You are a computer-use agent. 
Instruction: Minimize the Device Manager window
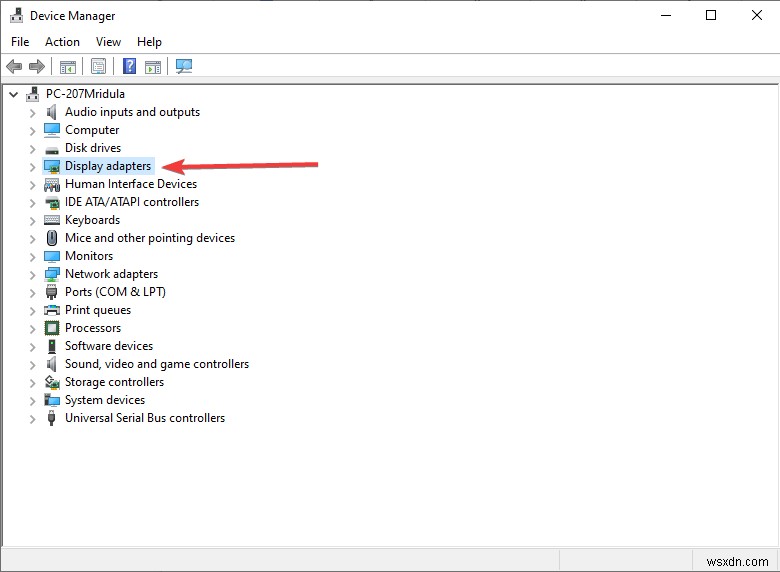pos(666,15)
